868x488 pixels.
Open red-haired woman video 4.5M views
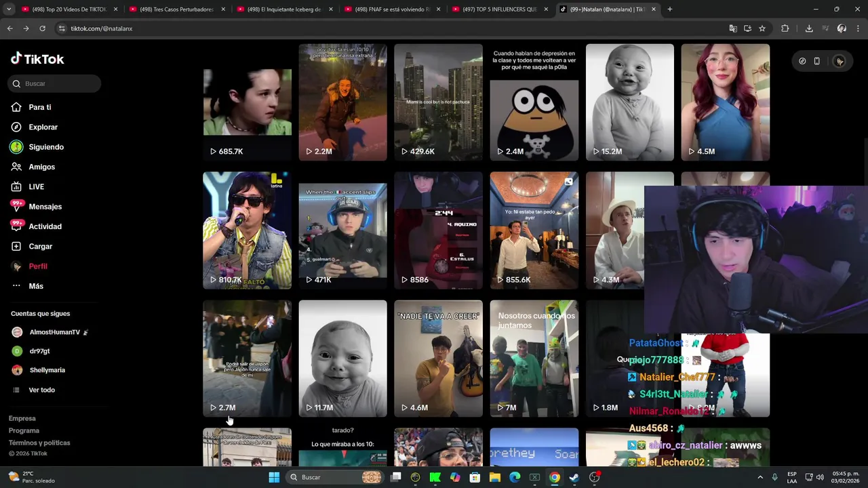[726, 102]
